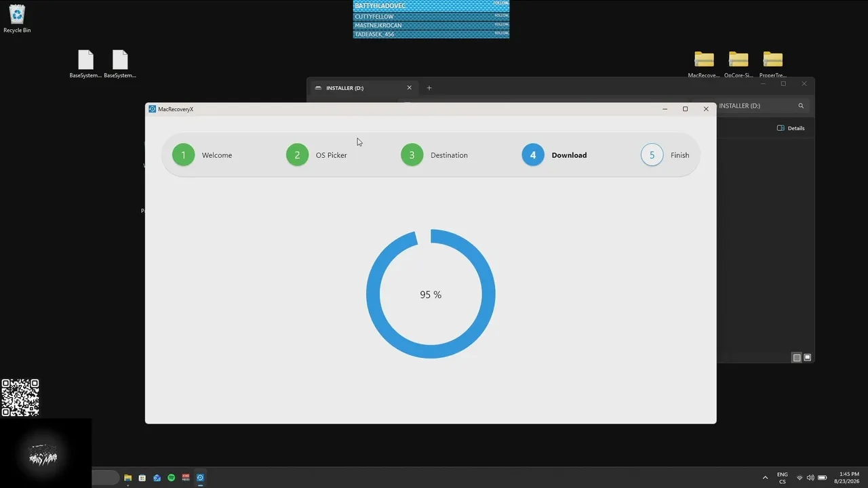This screenshot has height=488, width=868.
Task: Open the battery status tray icon
Action: coord(822,478)
